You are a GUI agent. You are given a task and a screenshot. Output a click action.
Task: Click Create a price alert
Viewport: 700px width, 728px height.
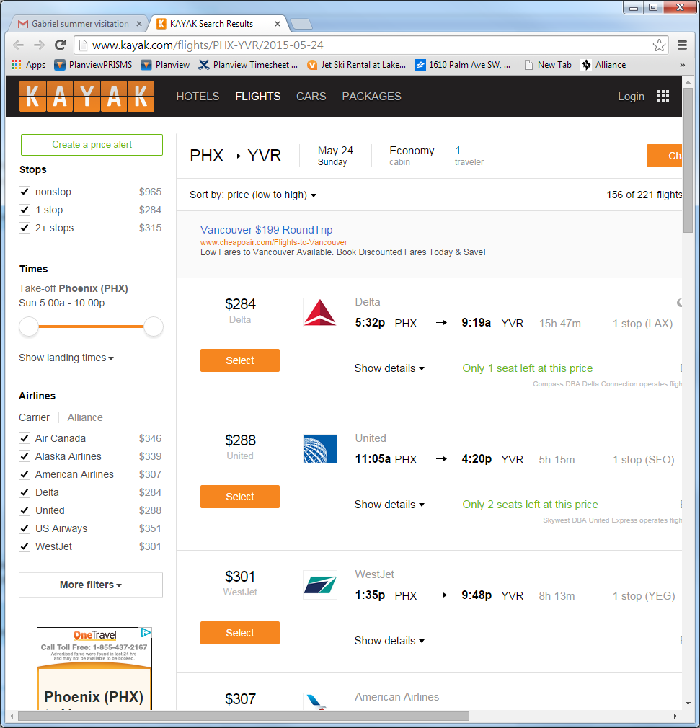pyautogui.click(x=92, y=145)
